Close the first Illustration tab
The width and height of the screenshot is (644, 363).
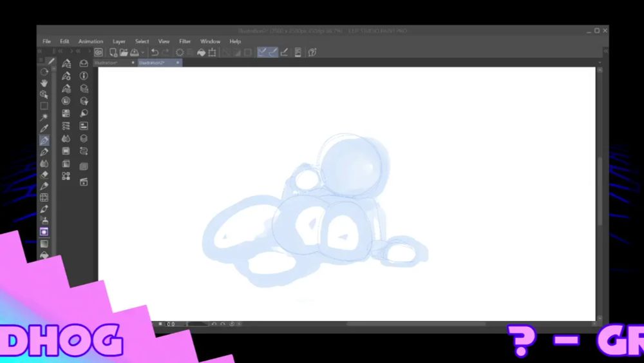pyautogui.click(x=133, y=63)
